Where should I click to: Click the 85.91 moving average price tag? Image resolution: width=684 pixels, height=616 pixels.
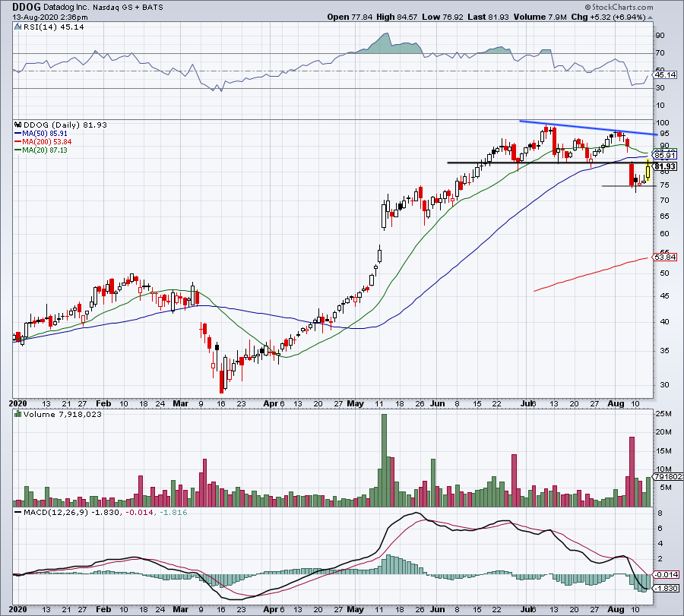click(664, 156)
